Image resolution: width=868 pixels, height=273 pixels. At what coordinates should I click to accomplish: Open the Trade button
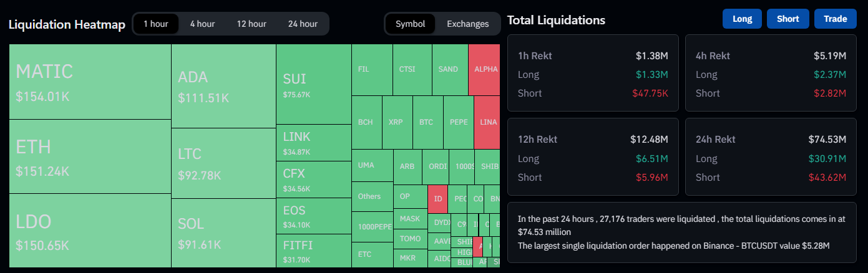click(x=835, y=19)
